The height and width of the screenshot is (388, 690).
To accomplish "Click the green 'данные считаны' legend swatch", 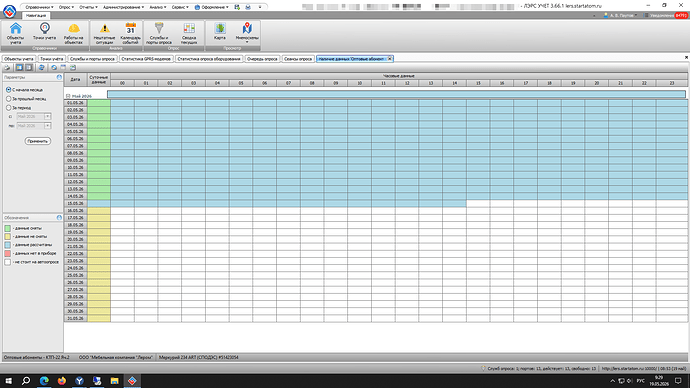I will coord(7,228).
